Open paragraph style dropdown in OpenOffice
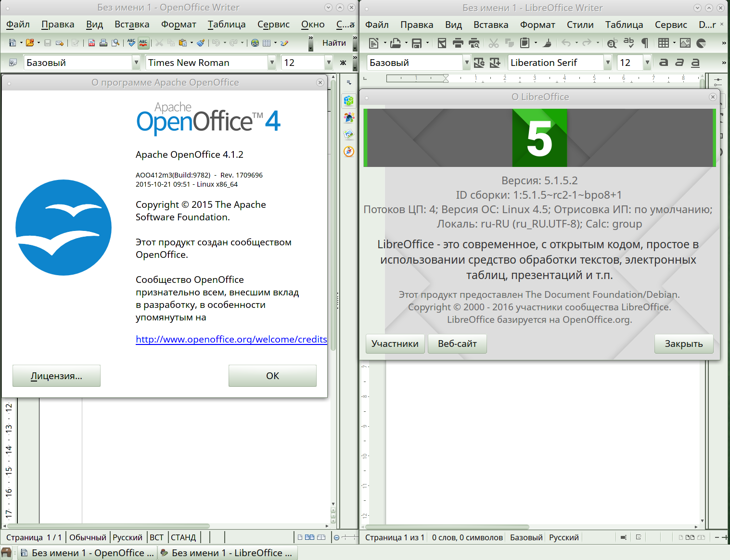Image resolution: width=730 pixels, height=560 pixels. pos(136,63)
